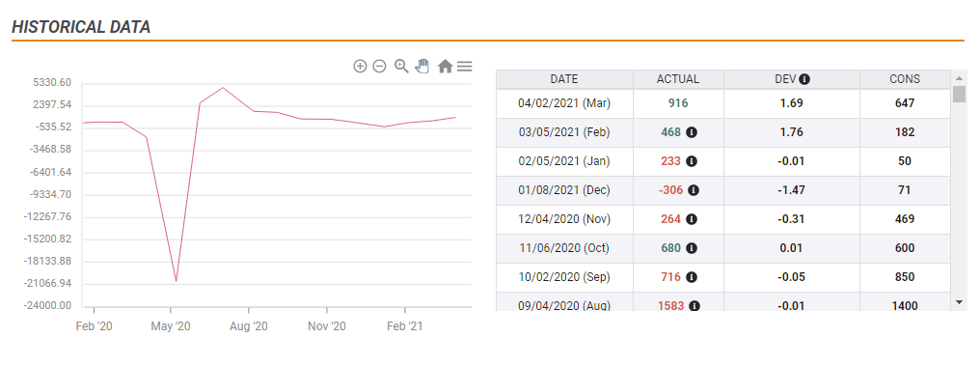Click the DATE column header

(x=564, y=79)
